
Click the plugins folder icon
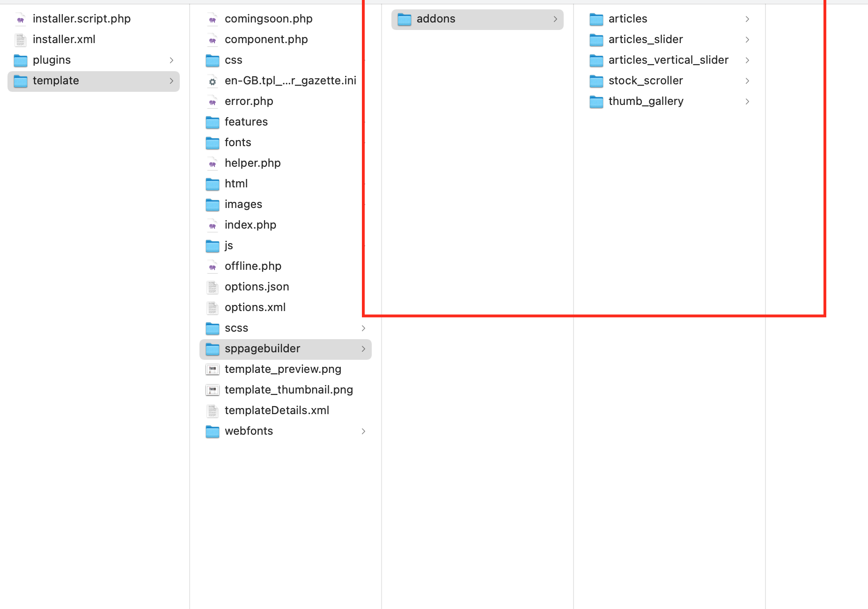click(20, 60)
